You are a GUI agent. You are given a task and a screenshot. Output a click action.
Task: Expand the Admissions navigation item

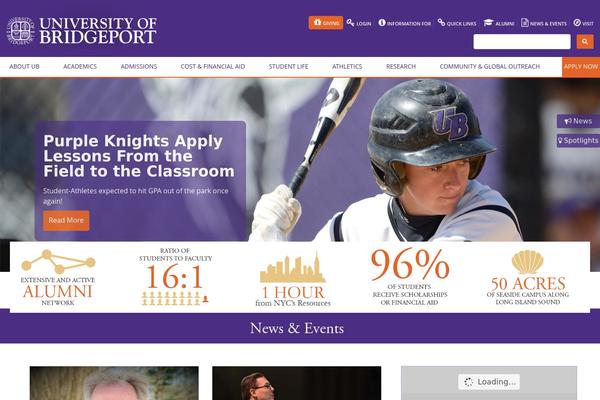[x=139, y=67]
